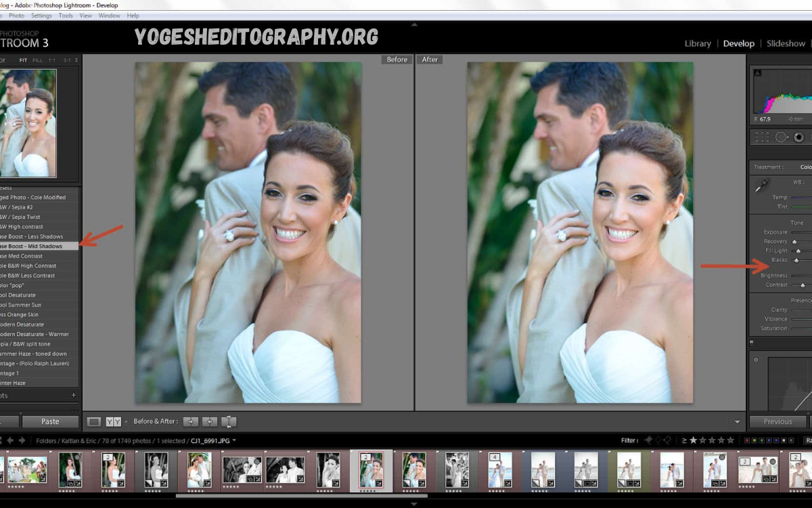
Task: Copy After settings to Before
Action: [210, 422]
